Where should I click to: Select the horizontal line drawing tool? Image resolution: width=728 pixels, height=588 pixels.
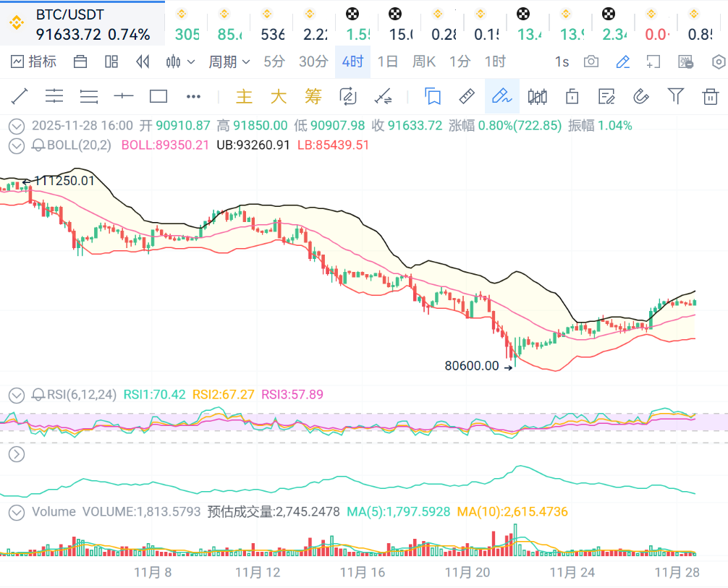pyautogui.click(x=124, y=96)
